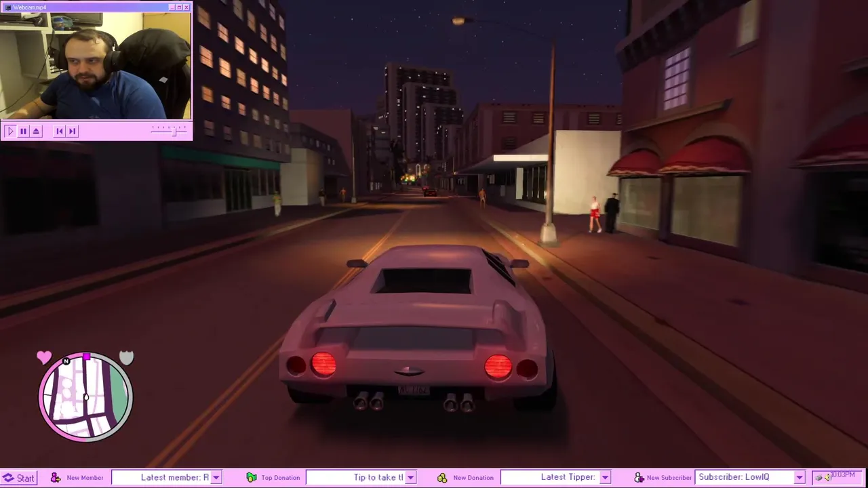Click the New Member label
This screenshot has width=868, height=488.
pyautogui.click(x=85, y=478)
